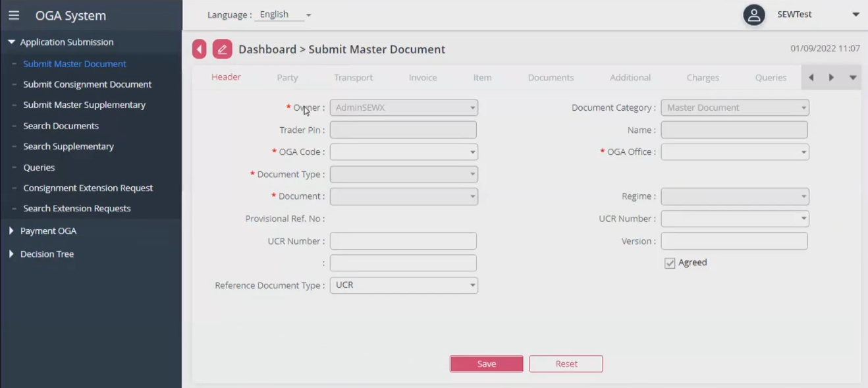Click the Trader Pin input field
This screenshot has width=868, height=388.
coord(402,130)
